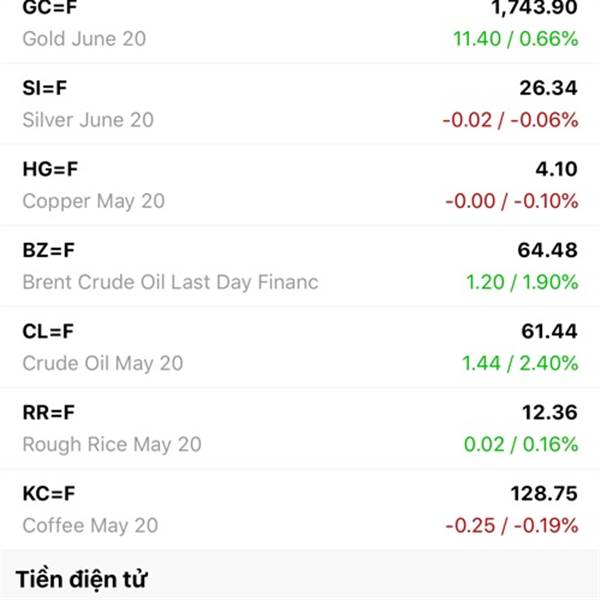Select the Silver price 26.34

548,88
